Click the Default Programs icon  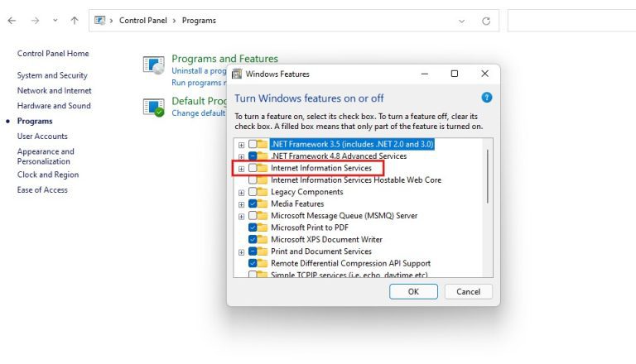coord(154,107)
